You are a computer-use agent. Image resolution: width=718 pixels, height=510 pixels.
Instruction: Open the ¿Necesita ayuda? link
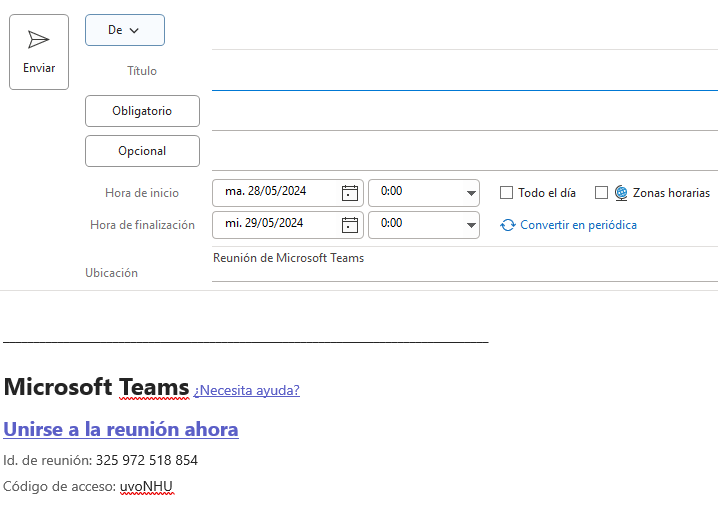coord(247,390)
